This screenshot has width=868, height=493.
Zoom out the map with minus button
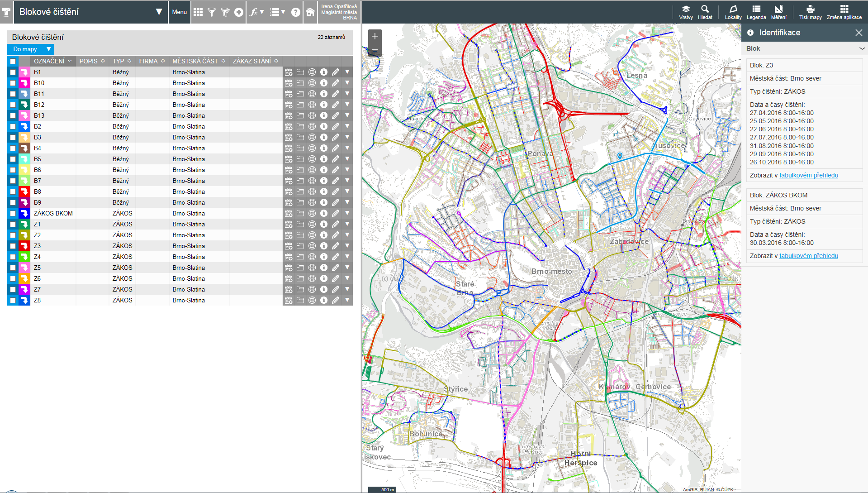coord(375,50)
